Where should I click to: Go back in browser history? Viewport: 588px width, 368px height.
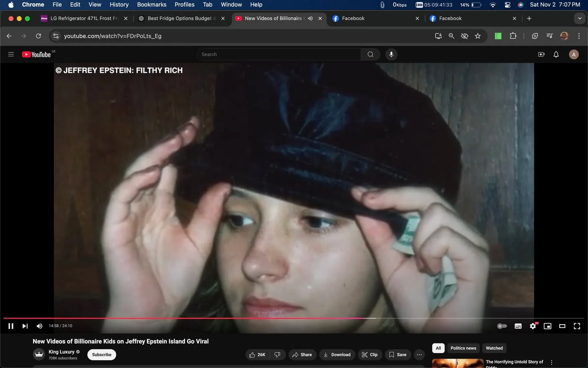tap(9, 36)
